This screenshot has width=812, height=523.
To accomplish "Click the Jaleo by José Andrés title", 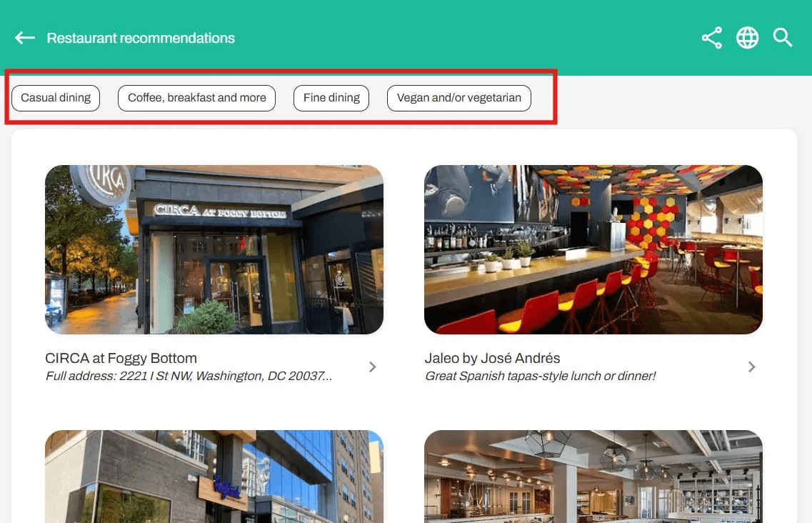I will tap(493, 358).
